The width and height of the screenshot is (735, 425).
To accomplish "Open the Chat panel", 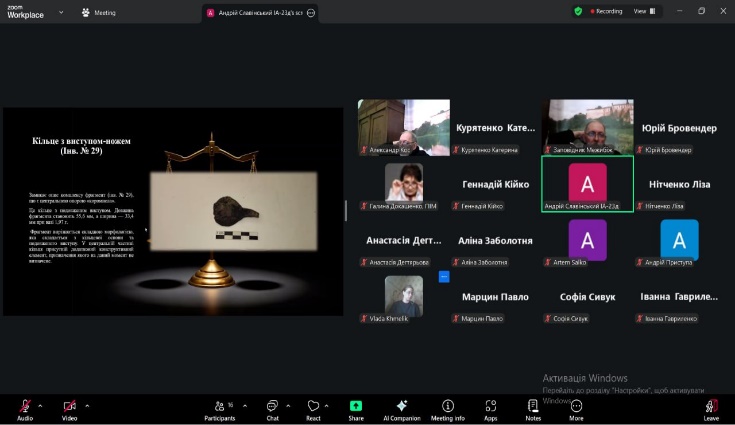I will point(272,407).
